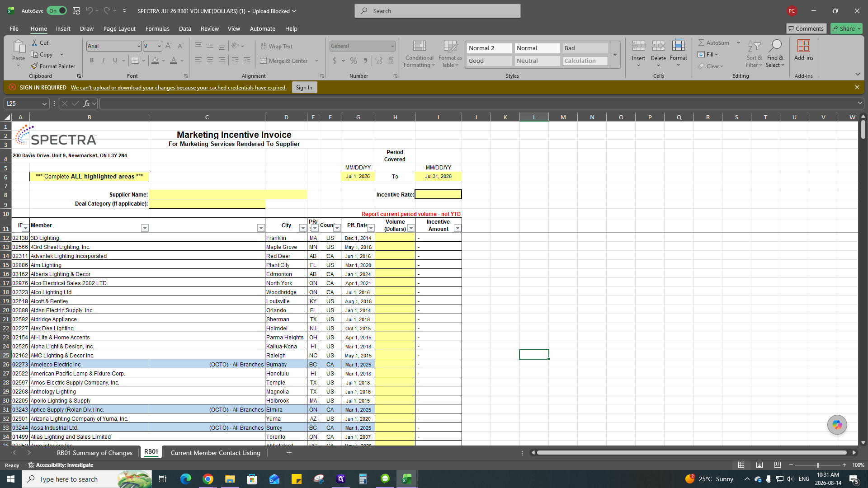Expand the font size dropdown
The image size is (868, 488).
pos(159,46)
